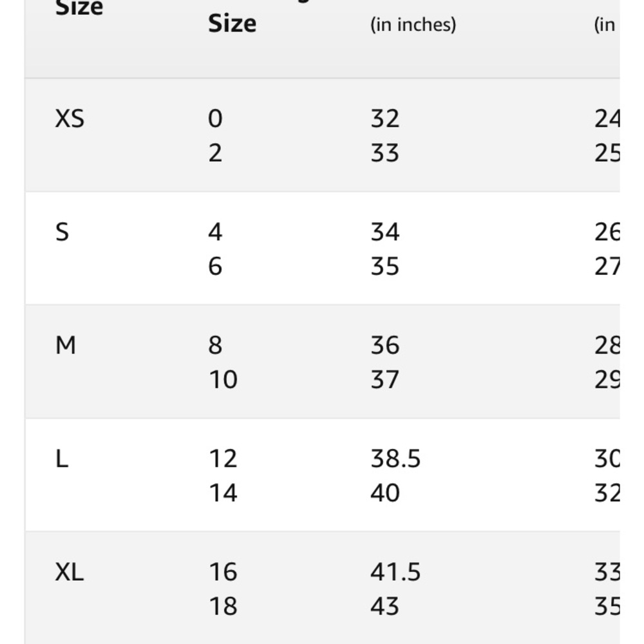Click numeric size 18 in XL row
The image size is (644, 644).
223,607
